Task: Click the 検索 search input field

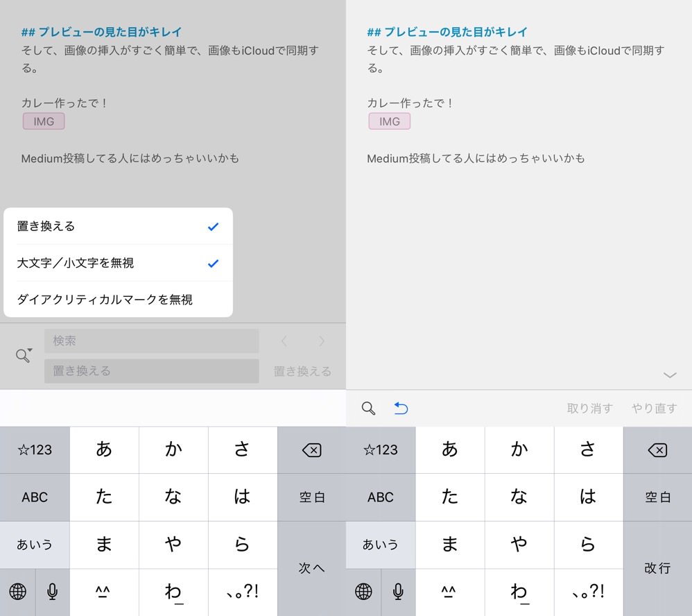Action: (x=151, y=341)
